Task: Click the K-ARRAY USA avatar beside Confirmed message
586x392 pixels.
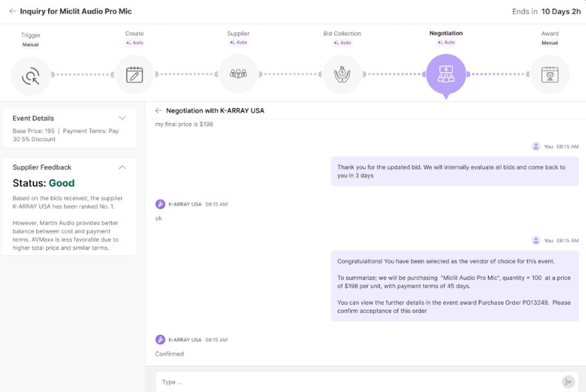Action: [x=160, y=340]
